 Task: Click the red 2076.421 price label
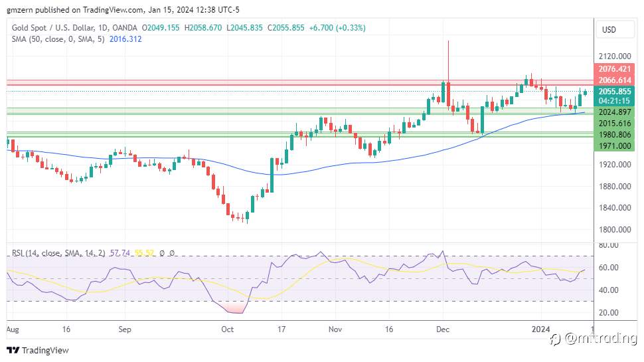[614, 69]
